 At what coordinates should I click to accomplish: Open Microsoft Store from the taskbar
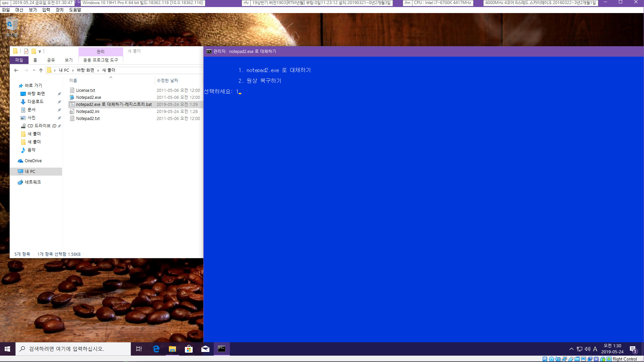pyautogui.click(x=189, y=349)
